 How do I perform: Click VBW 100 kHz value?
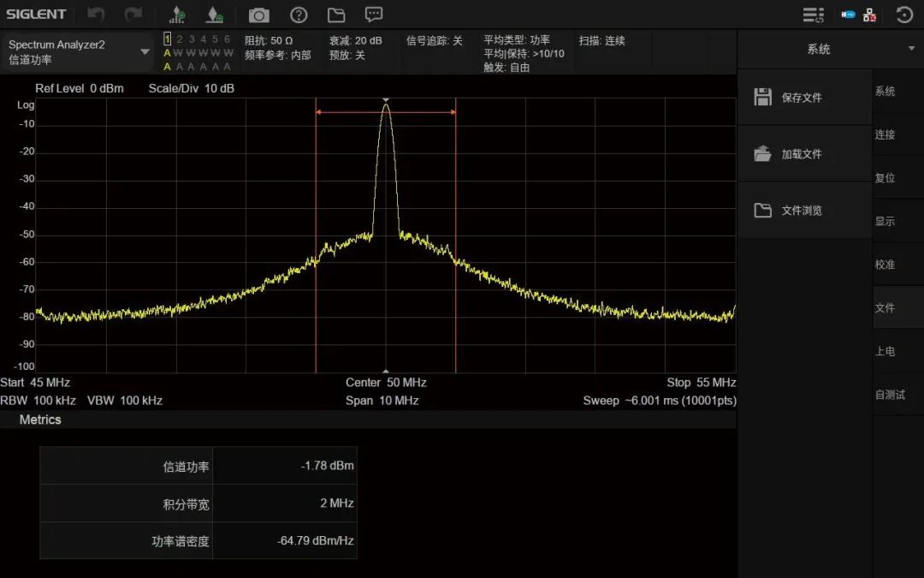point(125,401)
